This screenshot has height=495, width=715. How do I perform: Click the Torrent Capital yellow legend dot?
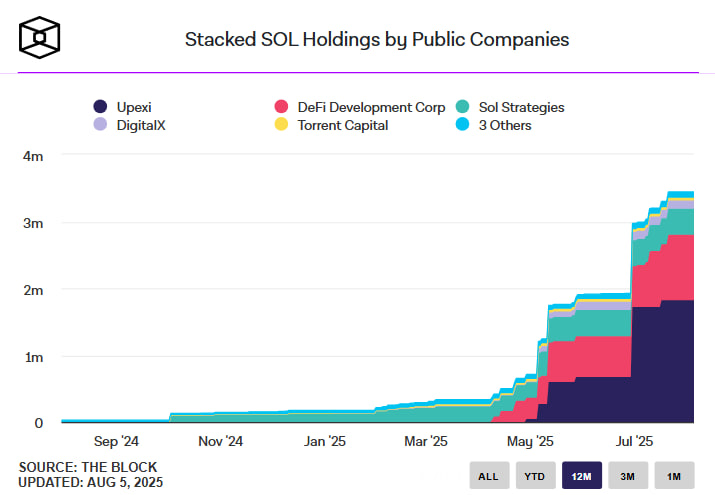[x=280, y=125]
